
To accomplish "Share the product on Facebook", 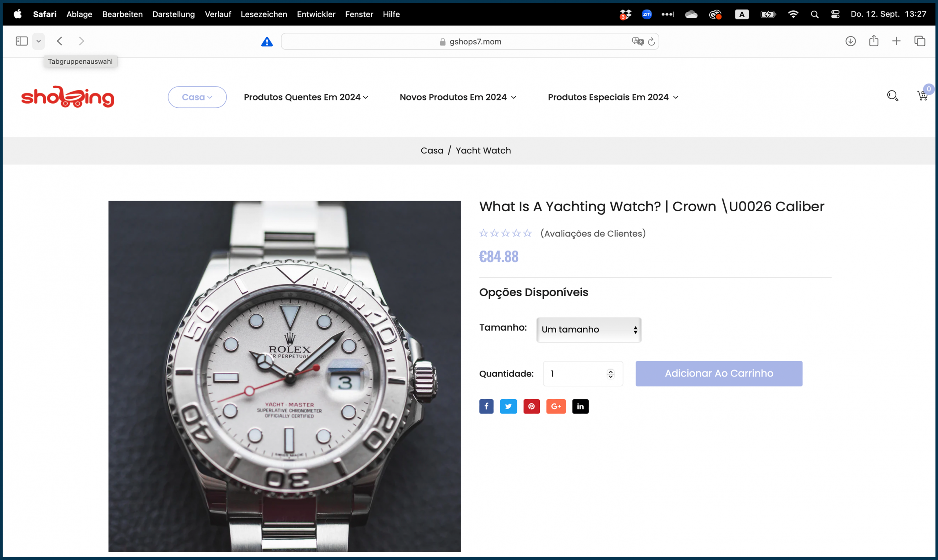I will point(486,406).
